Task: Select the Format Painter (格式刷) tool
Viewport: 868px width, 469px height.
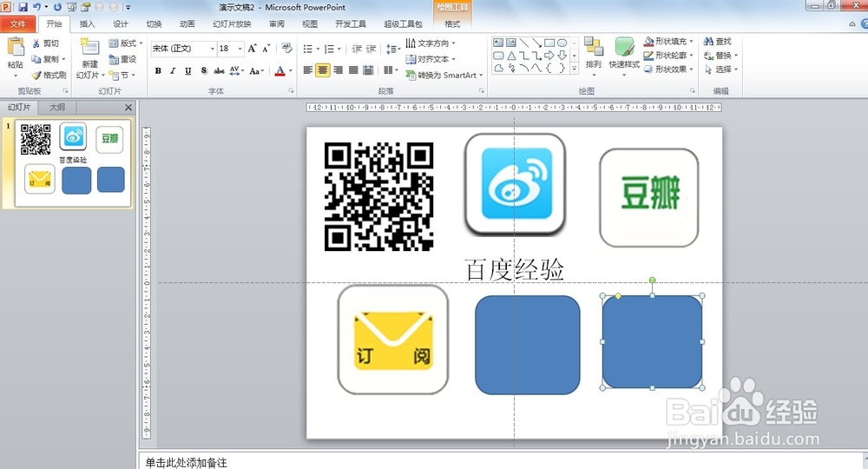Action: 49,75
